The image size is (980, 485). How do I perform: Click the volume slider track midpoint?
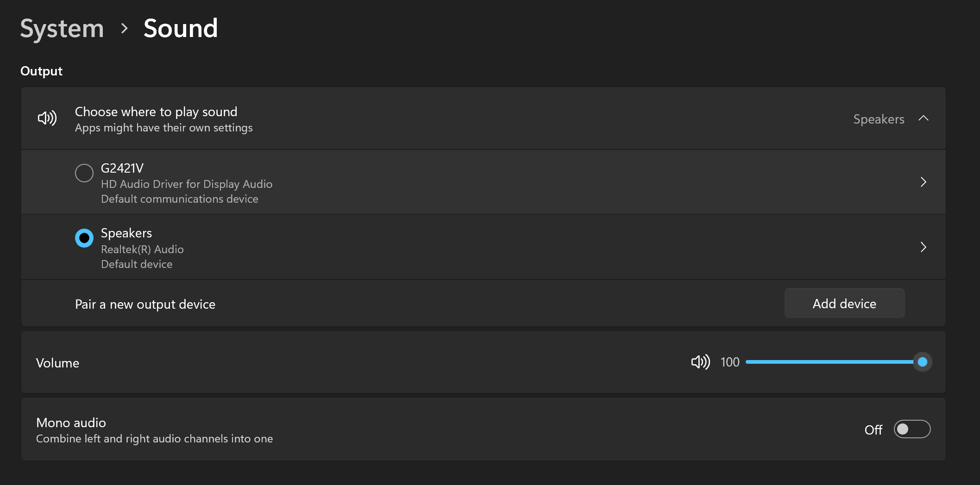(834, 362)
